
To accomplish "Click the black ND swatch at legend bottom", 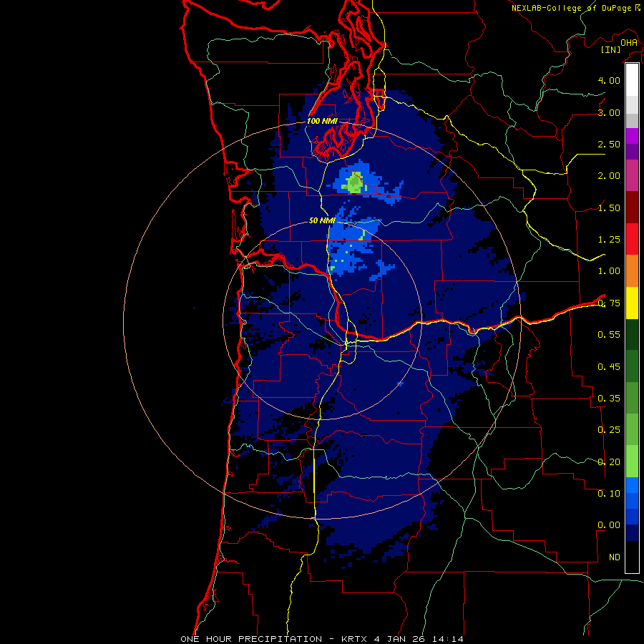I will tap(632, 557).
